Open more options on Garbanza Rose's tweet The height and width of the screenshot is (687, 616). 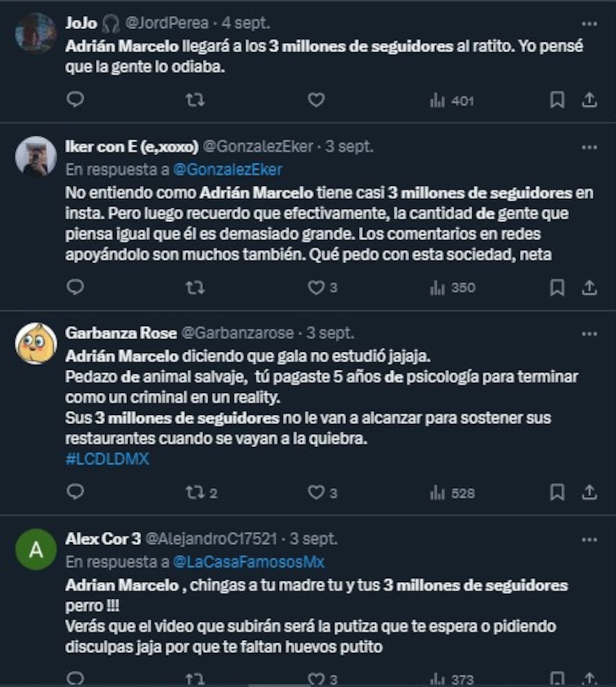click(589, 334)
